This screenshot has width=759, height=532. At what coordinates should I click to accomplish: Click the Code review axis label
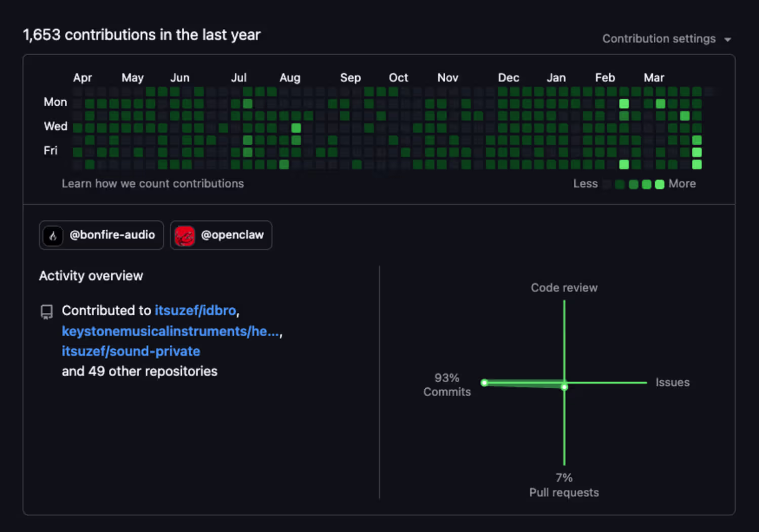564,288
